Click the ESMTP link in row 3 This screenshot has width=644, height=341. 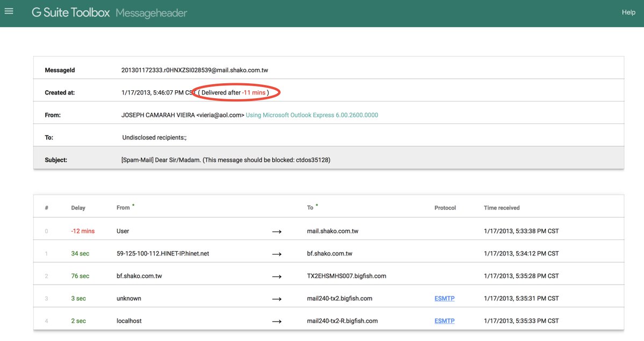[444, 298]
